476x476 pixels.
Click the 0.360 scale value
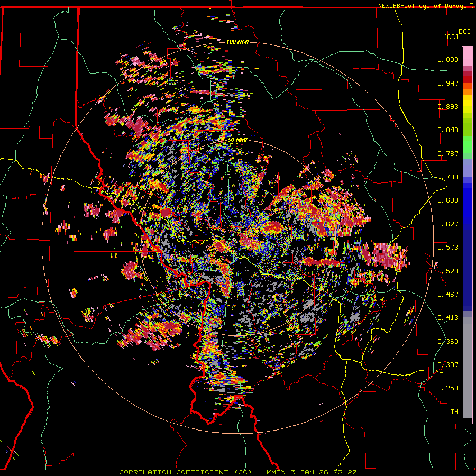tap(448, 341)
